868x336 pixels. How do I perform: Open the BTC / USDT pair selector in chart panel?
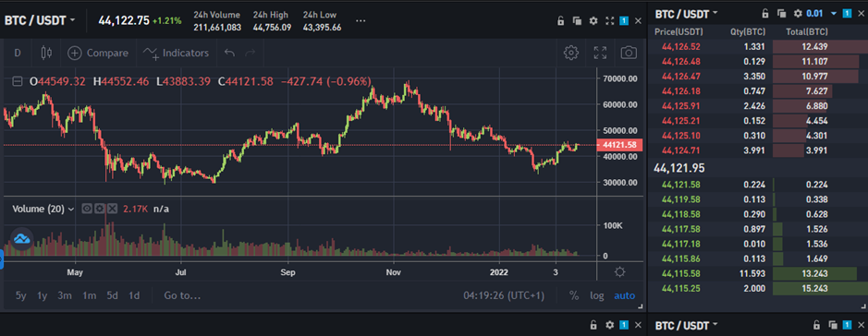click(40, 21)
